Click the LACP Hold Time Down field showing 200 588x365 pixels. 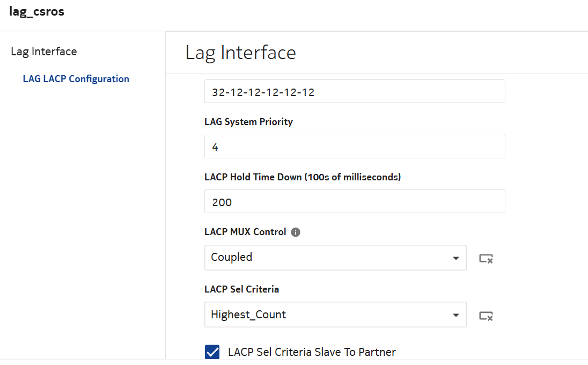tap(354, 201)
